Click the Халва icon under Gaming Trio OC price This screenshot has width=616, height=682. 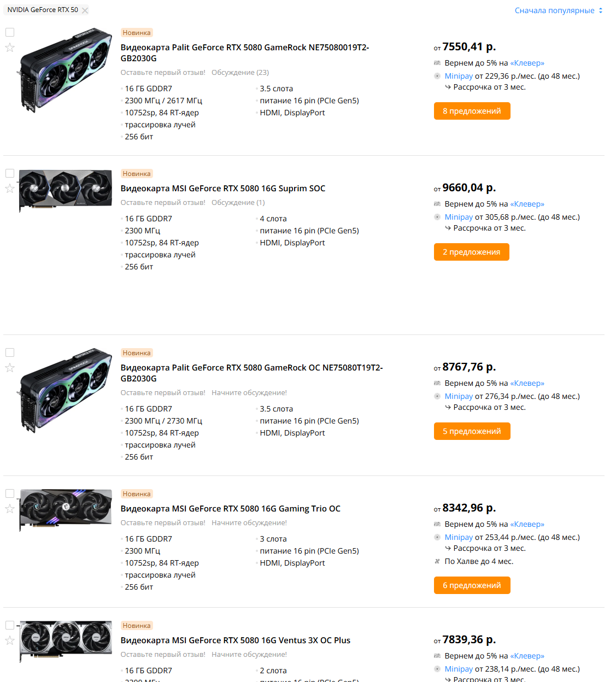437,562
